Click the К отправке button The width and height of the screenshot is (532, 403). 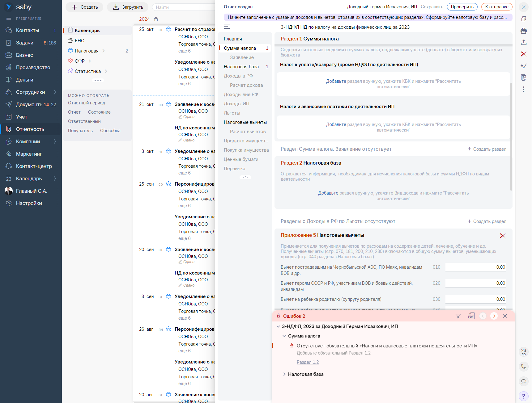(496, 7)
